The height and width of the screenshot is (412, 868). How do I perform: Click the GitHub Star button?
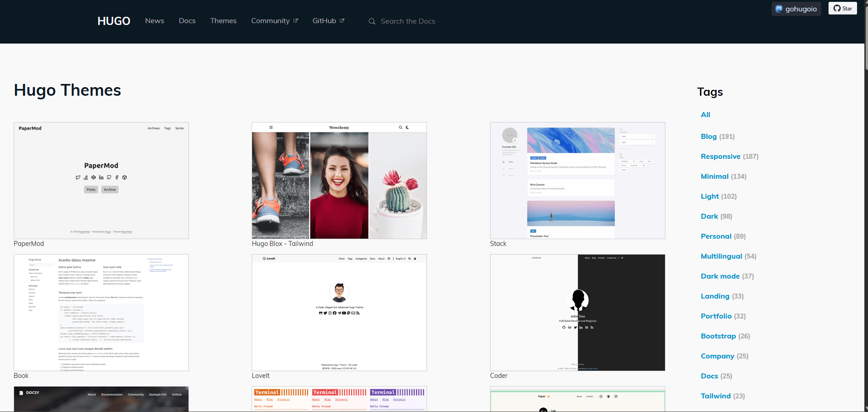click(x=843, y=8)
